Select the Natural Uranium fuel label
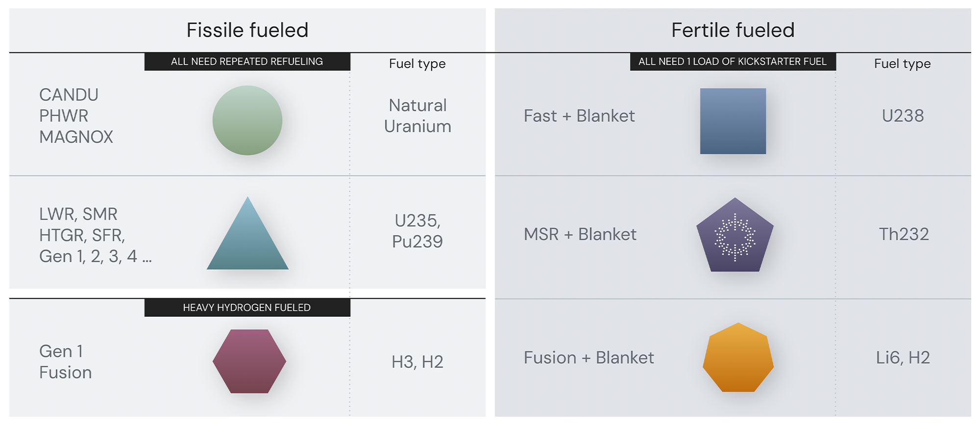This screenshot has height=425, width=980. (418, 116)
